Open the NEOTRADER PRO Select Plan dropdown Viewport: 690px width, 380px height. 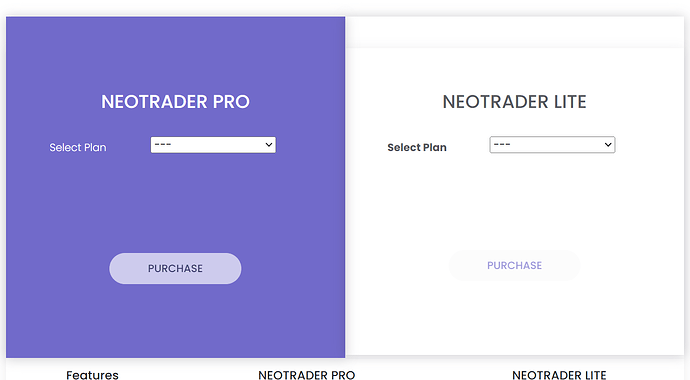click(x=213, y=145)
